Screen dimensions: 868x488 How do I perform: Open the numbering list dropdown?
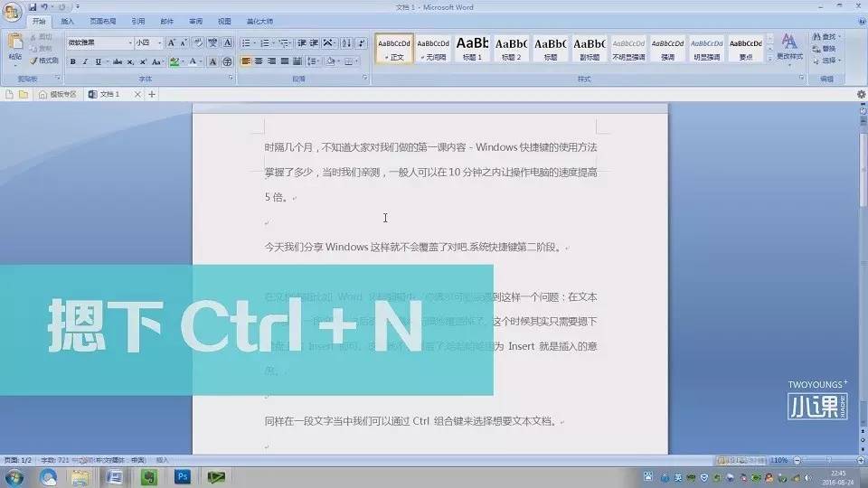click(x=273, y=42)
